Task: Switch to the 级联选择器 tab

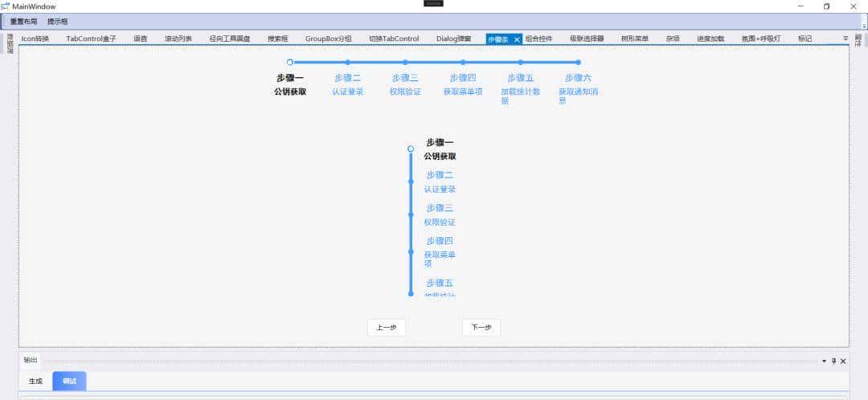Action: pos(587,39)
